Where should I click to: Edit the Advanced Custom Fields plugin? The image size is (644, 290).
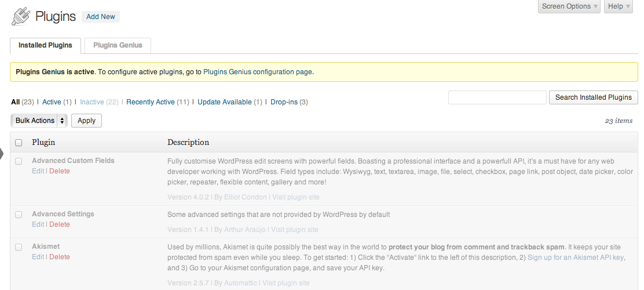click(x=38, y=171)
